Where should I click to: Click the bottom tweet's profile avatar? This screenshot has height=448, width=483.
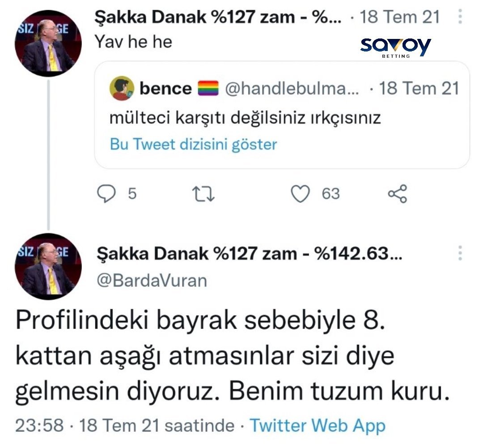point(48,266)
